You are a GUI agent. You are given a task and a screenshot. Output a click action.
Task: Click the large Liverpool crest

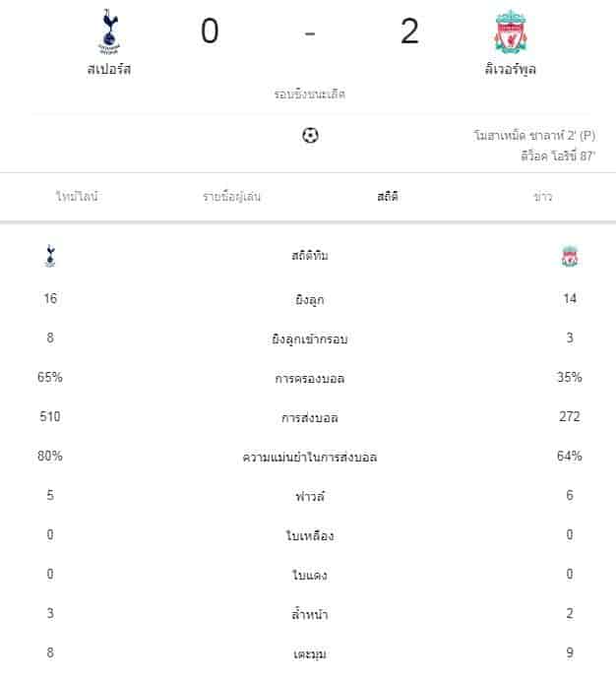(x=509, y=33)
